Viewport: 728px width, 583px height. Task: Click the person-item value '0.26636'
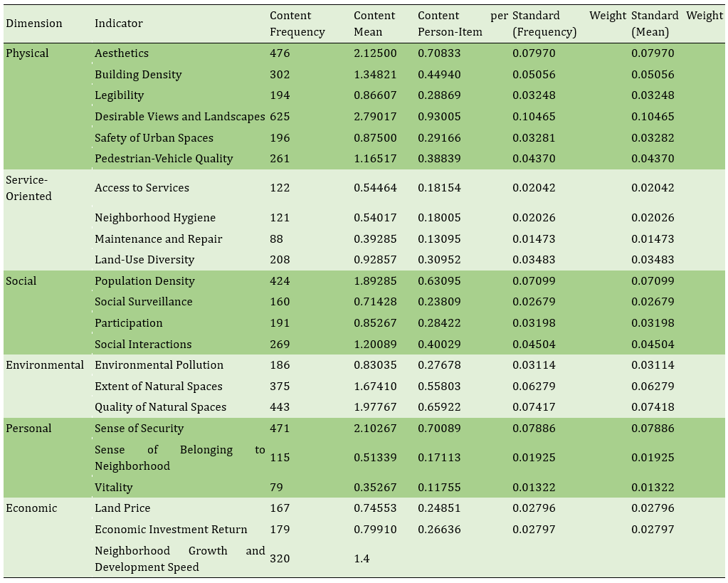click(x=439, y=530)
